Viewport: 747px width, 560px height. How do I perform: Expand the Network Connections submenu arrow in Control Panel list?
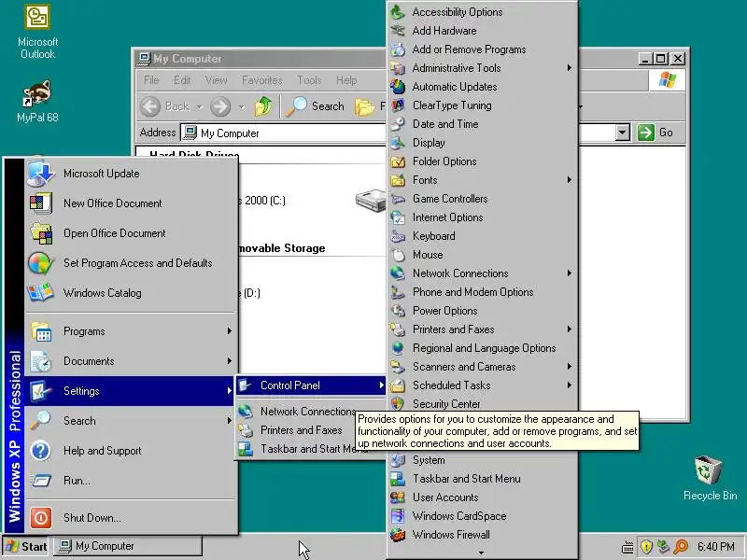[570, 273]
